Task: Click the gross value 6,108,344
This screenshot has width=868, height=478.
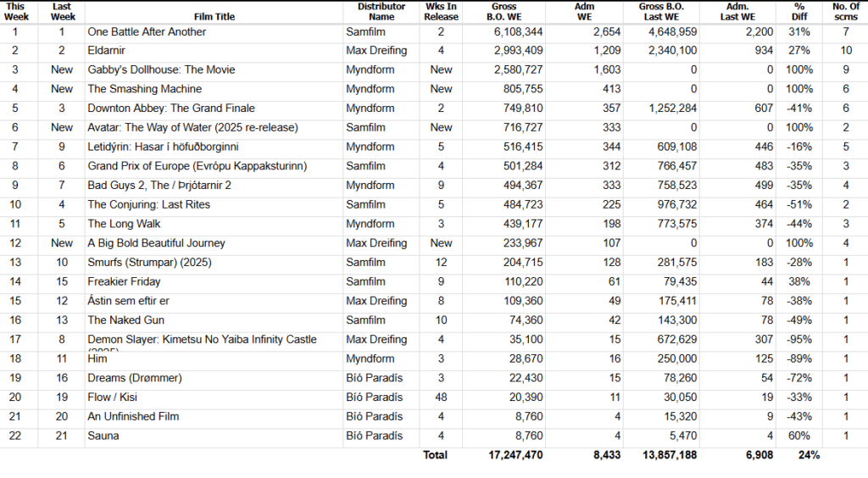Action: (x=514, y=31)
